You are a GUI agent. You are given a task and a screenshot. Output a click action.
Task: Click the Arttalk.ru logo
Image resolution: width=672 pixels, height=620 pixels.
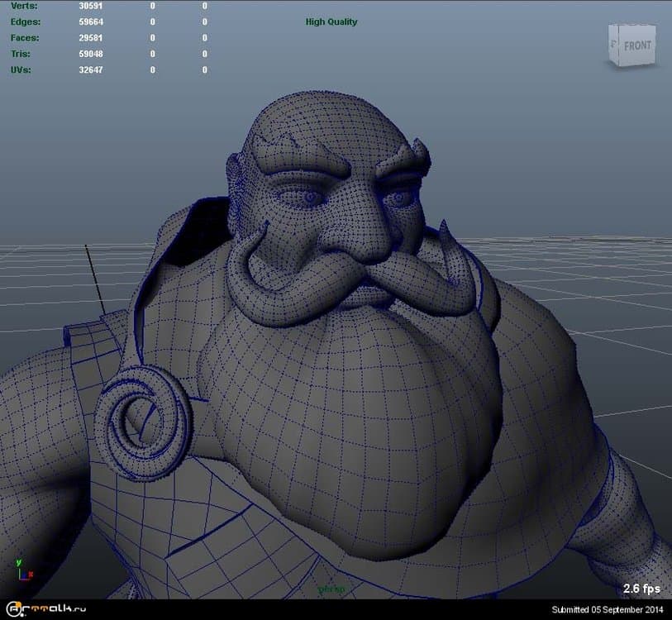(x=45, y=609)
